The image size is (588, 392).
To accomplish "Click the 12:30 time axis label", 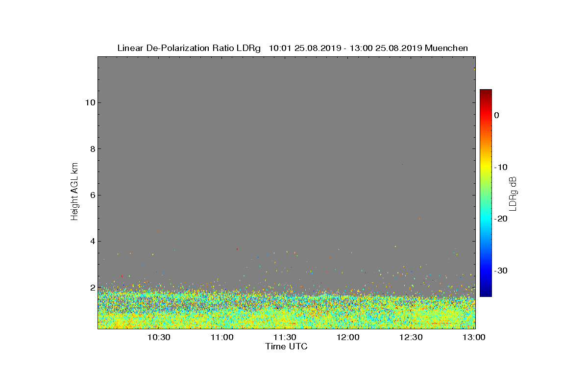I will tap(411, 338).
